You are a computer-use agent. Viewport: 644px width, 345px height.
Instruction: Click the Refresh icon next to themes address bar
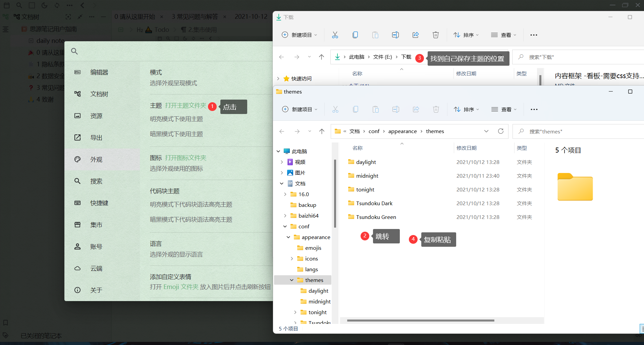(501, 131)
